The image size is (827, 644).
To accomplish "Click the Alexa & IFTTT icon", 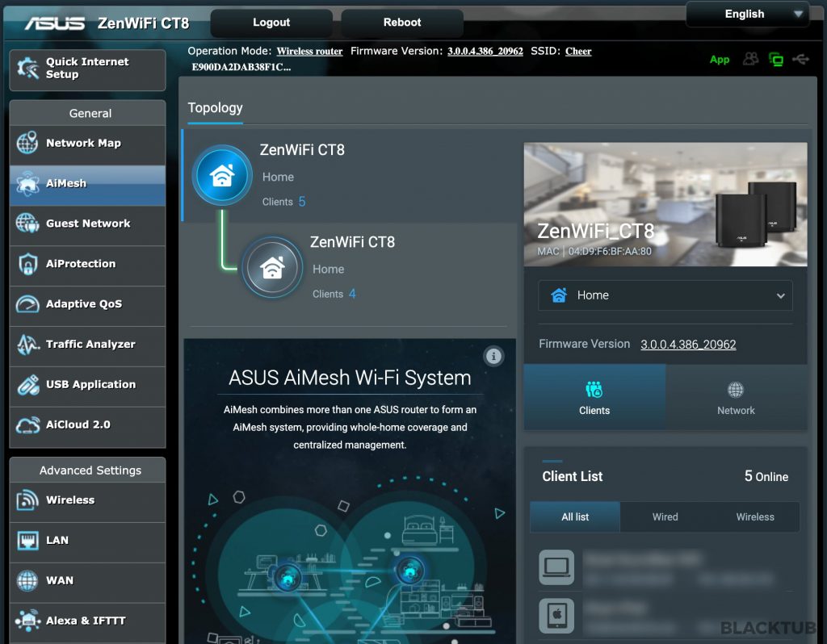I will pos(27,621).
